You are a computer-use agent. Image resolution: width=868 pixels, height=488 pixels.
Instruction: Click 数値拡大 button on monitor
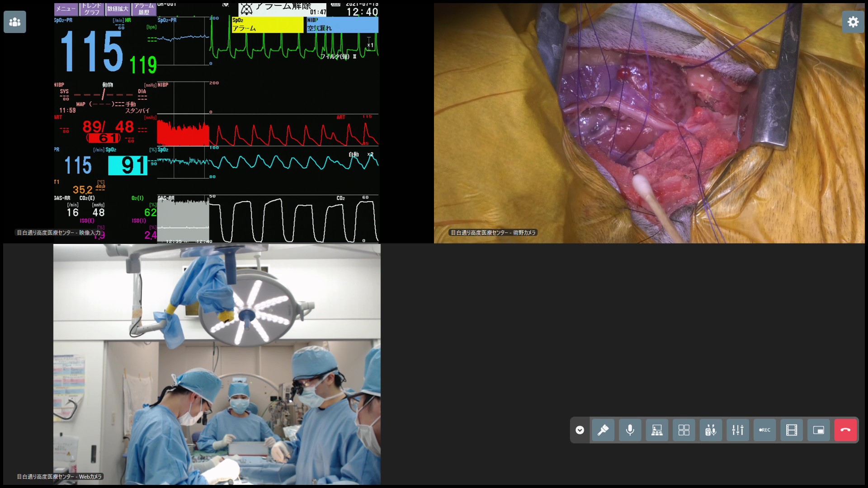pyautogui.click(x=118, y=9)
